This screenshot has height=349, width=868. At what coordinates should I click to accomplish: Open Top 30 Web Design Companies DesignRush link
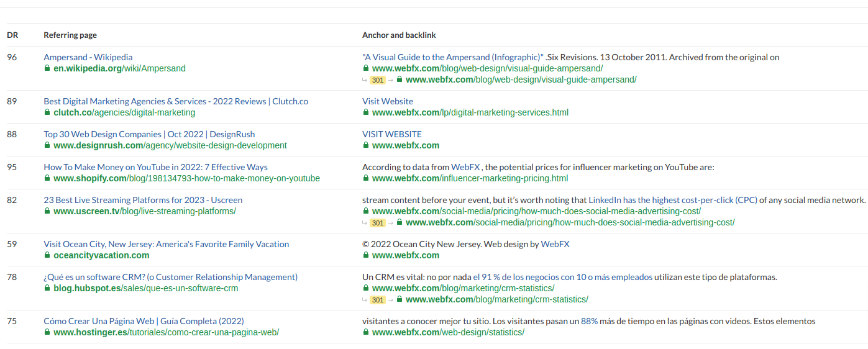pos(149,134)
